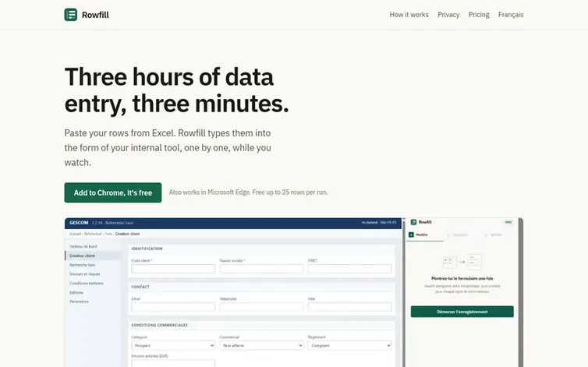Open Recherche tiers in GESCOM sidebar
Viewport: 588px width, 367px height.
82,265
